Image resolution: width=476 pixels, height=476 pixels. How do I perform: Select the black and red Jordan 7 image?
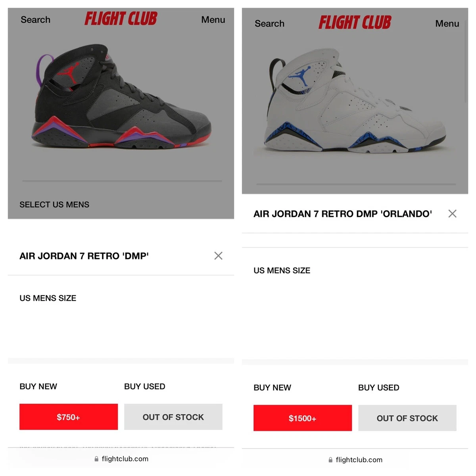pos(121,97)
